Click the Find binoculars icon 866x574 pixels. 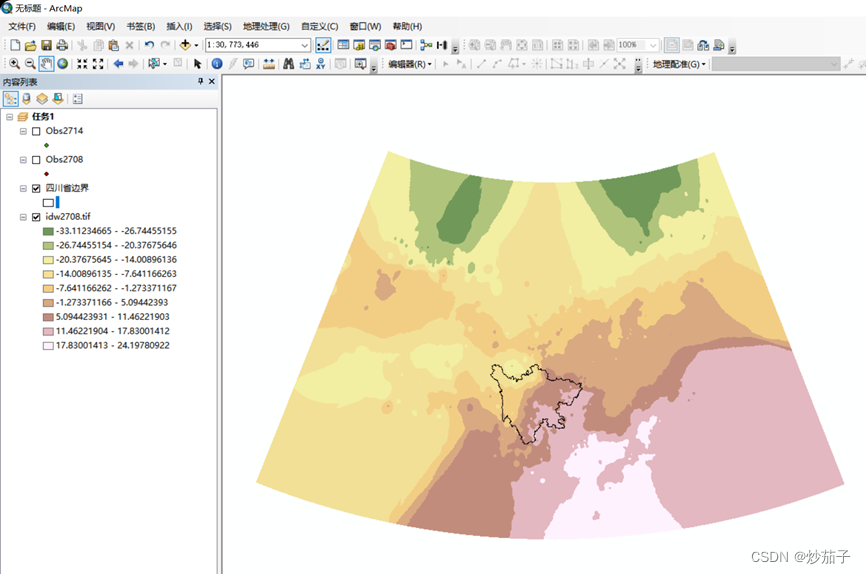pos(288,64)
